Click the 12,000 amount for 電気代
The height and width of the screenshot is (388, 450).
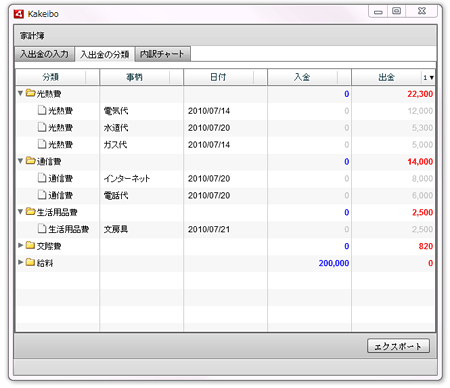click(420, 111)
